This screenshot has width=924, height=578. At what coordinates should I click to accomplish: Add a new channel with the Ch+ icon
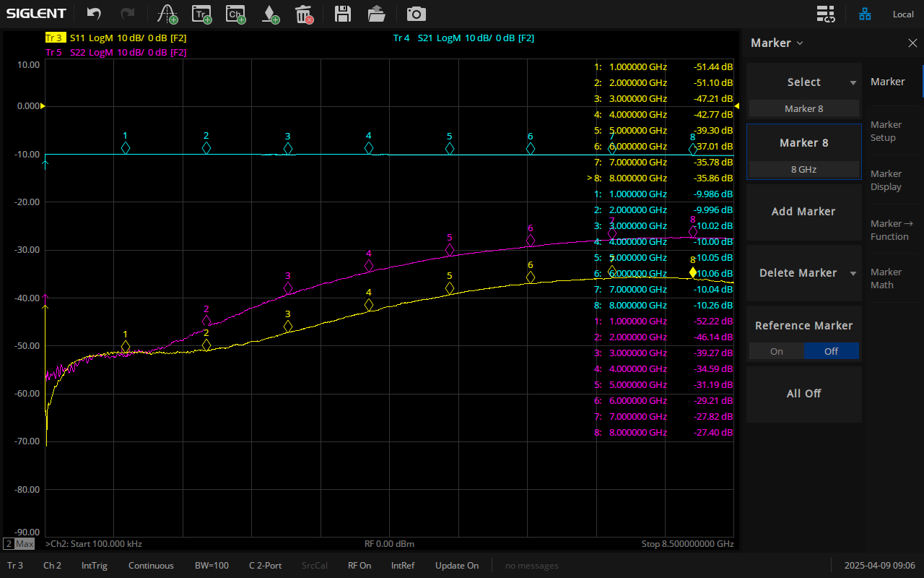(x=235, y=14)
